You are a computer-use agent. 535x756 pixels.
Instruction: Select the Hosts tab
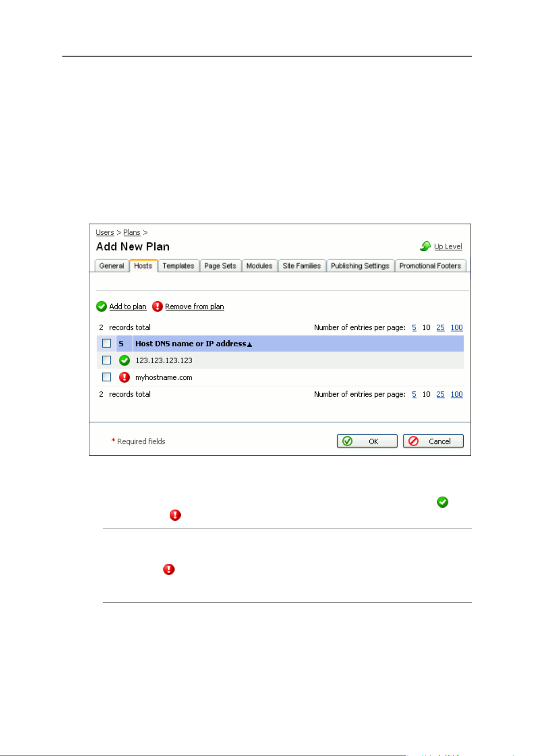143,266
